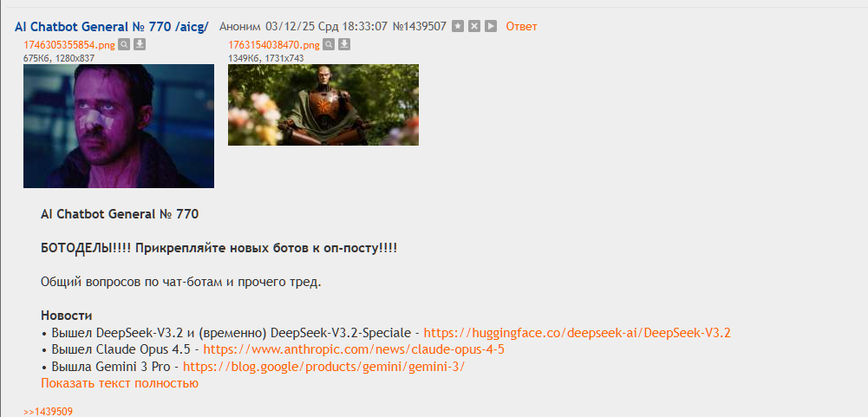
Task: Expand the post via Показать текст полностью
Action: (120, 383)
